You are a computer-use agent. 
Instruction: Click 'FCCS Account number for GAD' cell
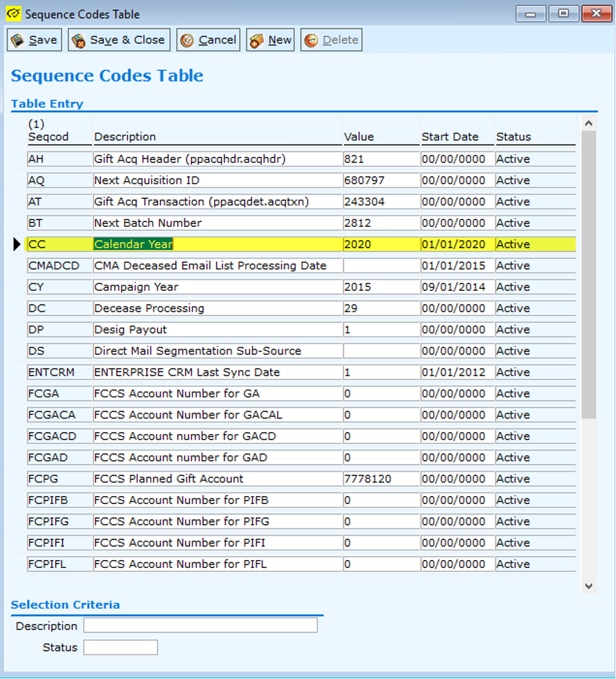click(218, 457)
